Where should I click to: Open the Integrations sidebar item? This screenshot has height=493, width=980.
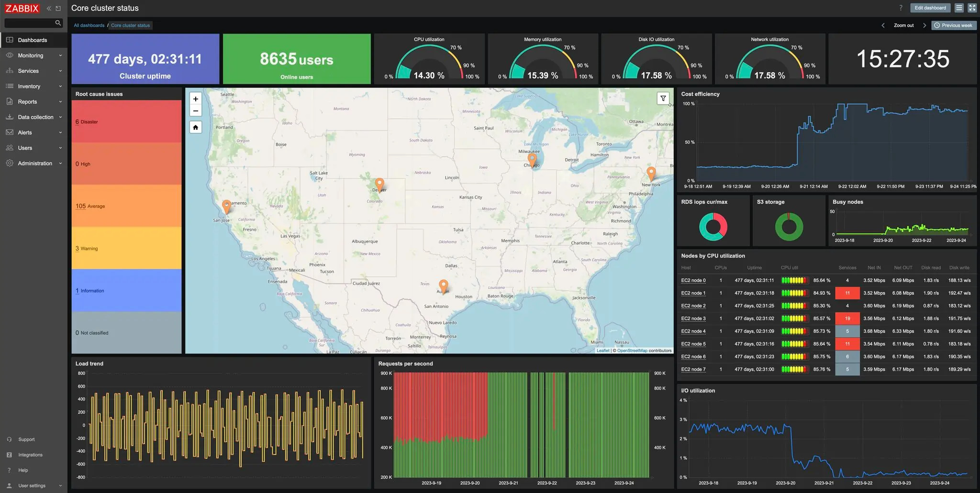(30, 455)
